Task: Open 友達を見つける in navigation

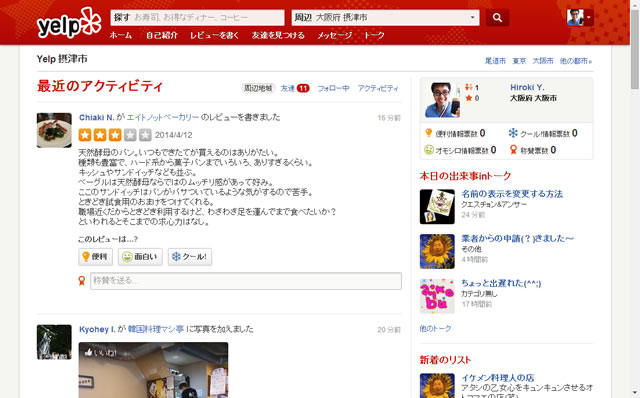Action: pyautogui.click(x=278, y=36)
